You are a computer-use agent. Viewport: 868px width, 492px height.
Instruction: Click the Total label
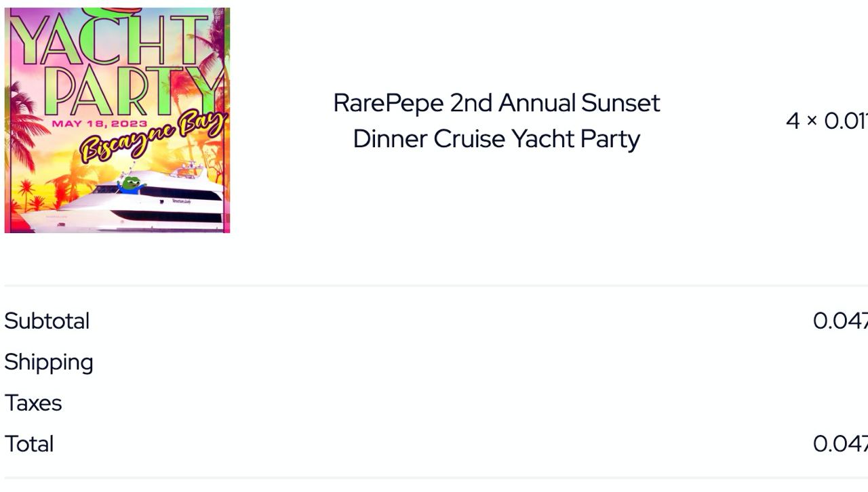pos(29,444)
